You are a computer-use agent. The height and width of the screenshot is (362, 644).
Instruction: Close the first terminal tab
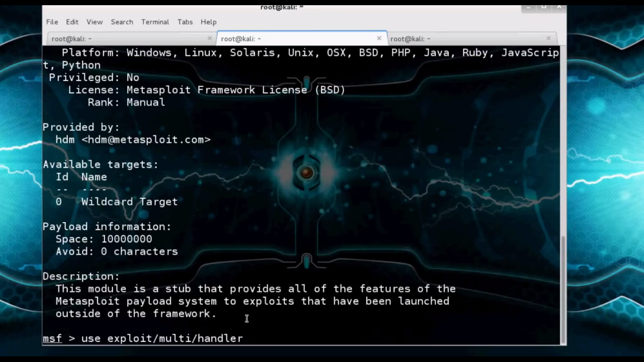click(x=209, y=39)
